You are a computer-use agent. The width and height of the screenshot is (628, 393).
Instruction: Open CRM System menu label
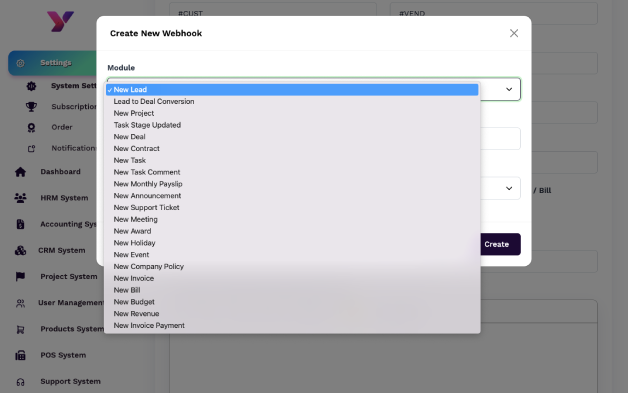[62, 250]
